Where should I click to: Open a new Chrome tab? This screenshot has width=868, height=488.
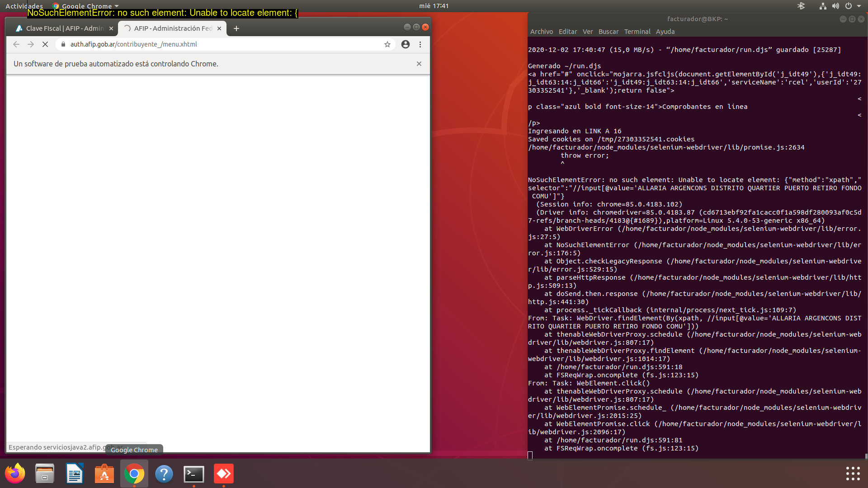click(x=236, y=28)
